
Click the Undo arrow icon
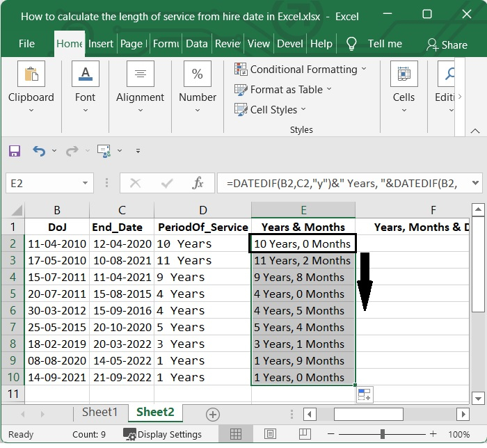pyautogui.click(x=39, y=151)
